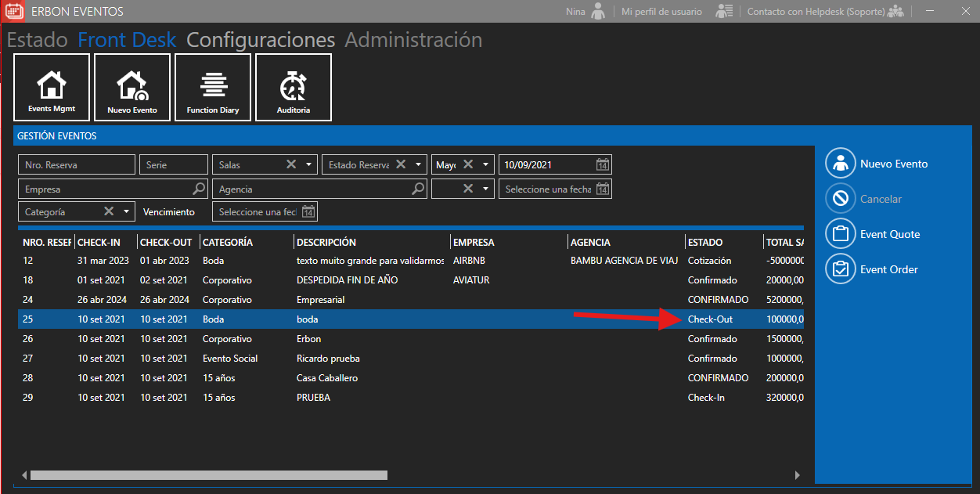The image size is (980, 494).
Task: Expand the Categoría dropdown
Action: click(x=126, y=212)
